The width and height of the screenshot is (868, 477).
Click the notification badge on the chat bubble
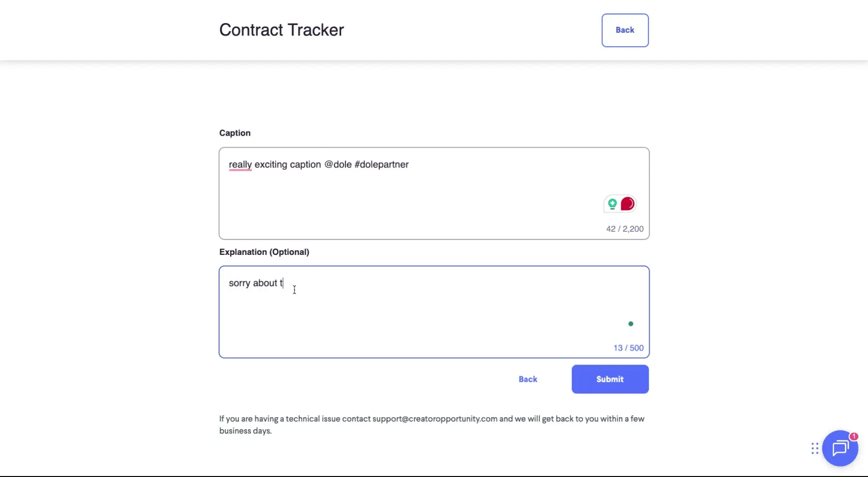click(x=854, y=436)
